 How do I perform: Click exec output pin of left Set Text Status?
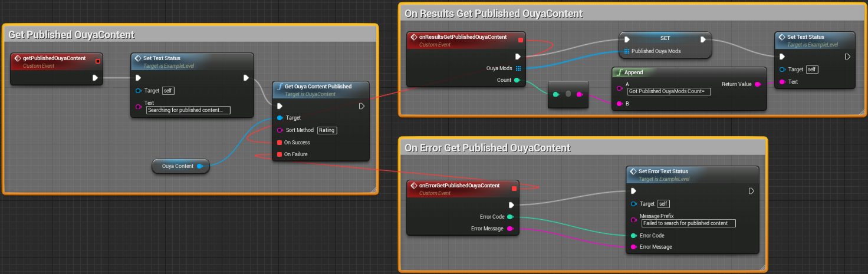point(246,77)
